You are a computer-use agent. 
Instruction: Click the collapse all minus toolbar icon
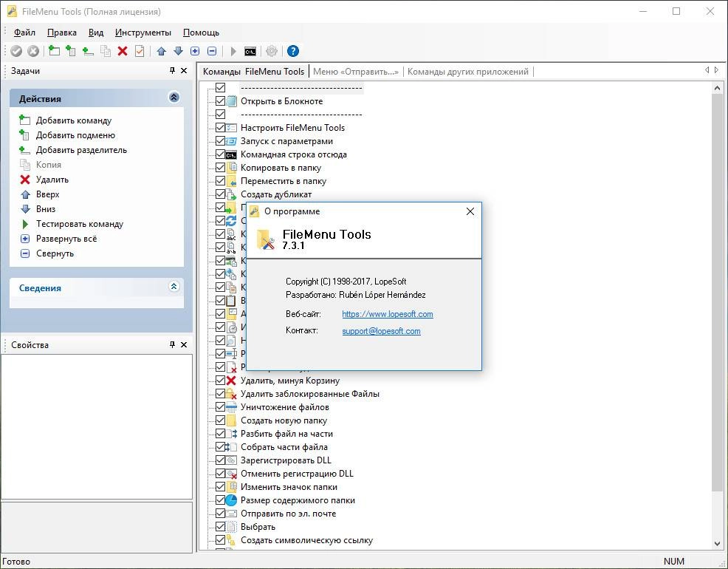coord(212,51)
